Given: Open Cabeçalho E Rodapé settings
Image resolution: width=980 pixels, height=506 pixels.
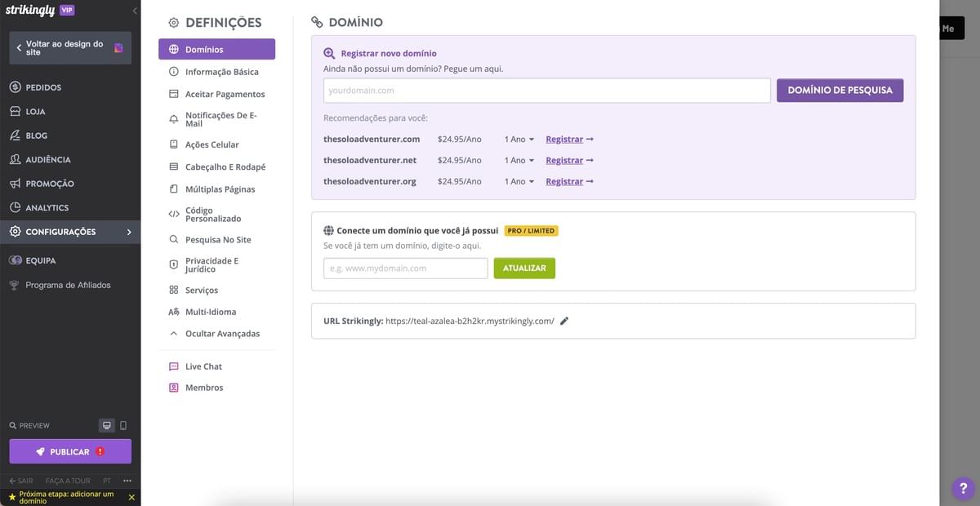Looking at the screenshot, I should coord(216,166).
